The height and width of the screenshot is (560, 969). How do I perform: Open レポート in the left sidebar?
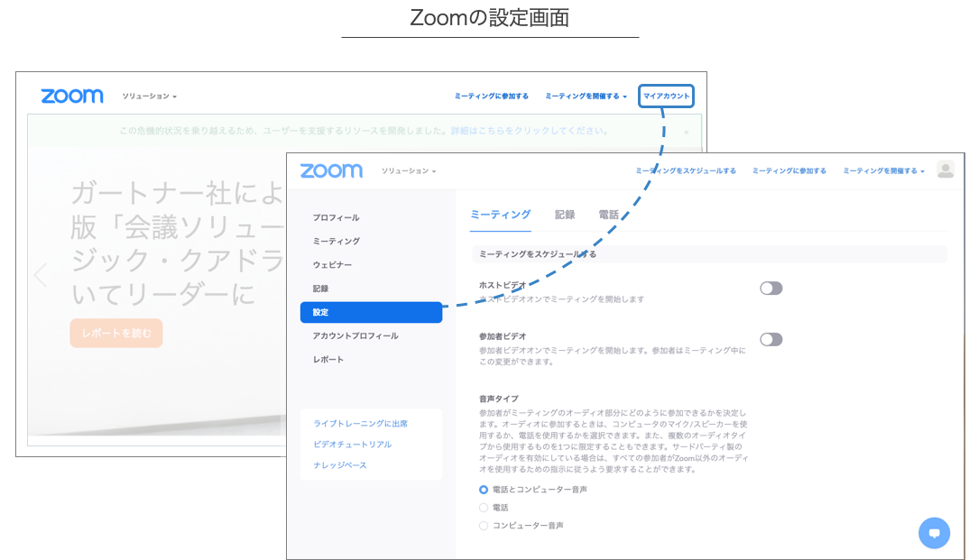(328, 359)
